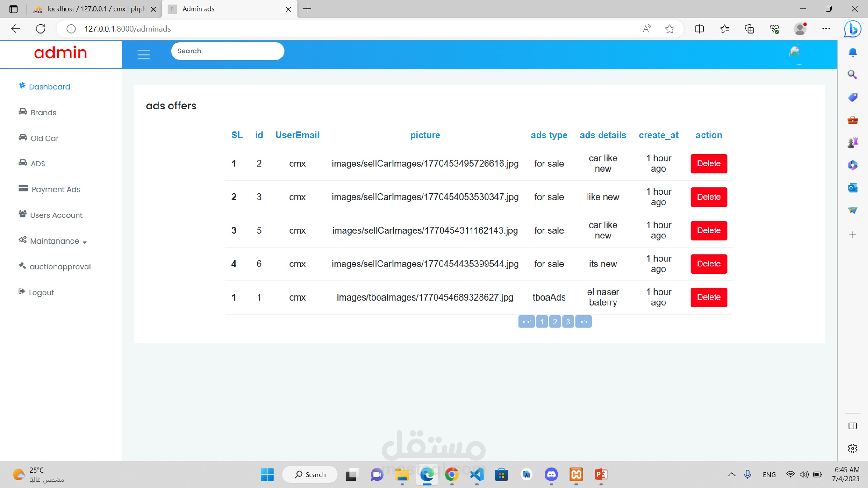Click the admin Search input field
Viewport: 868px width, 488px height.
pos(227,51)
